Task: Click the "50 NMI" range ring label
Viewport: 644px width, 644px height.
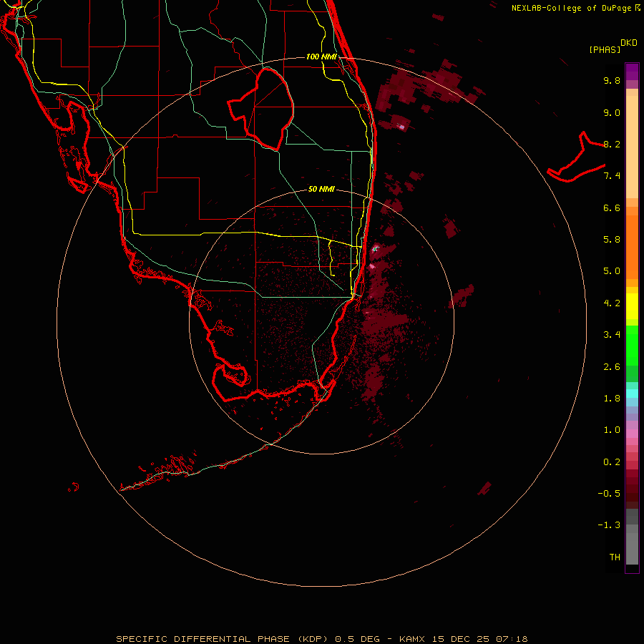Action: tap(321, 189)
